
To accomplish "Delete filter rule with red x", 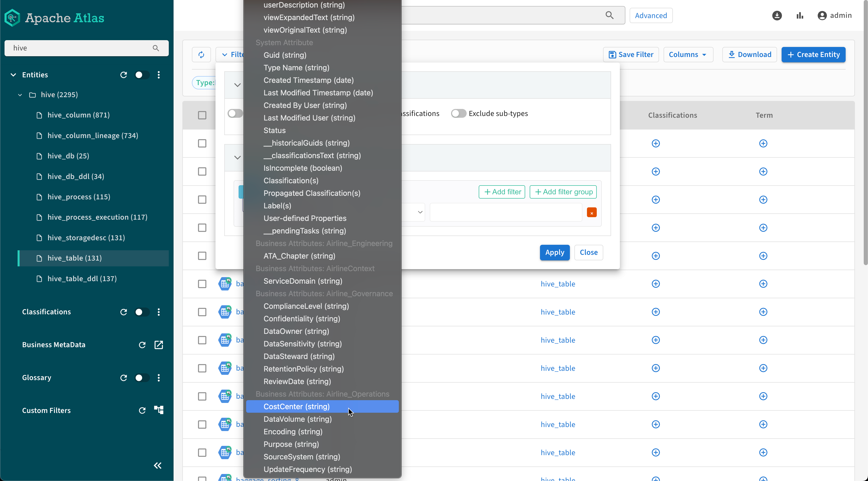I will point(591,213).
